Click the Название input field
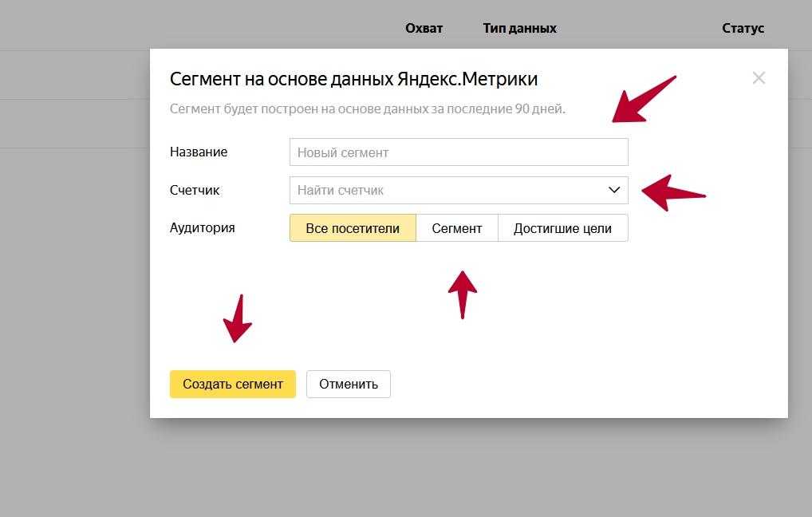Screen dimensions: 812x517 point(459,152)
